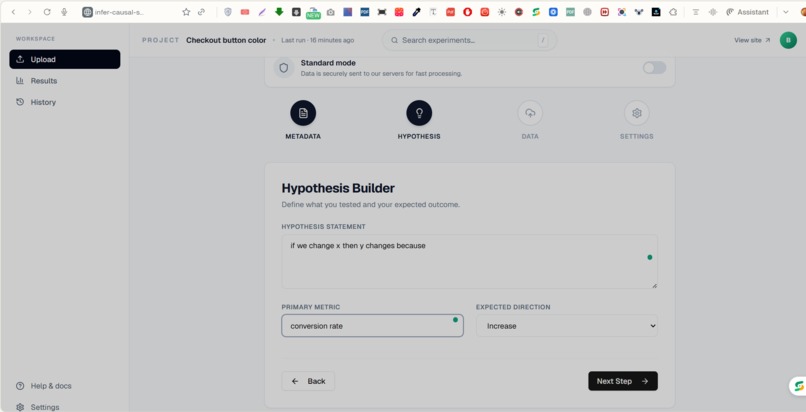806x412 pixels.
Task: Click the teal PDF extension icon
Action: tap(570, 12)
